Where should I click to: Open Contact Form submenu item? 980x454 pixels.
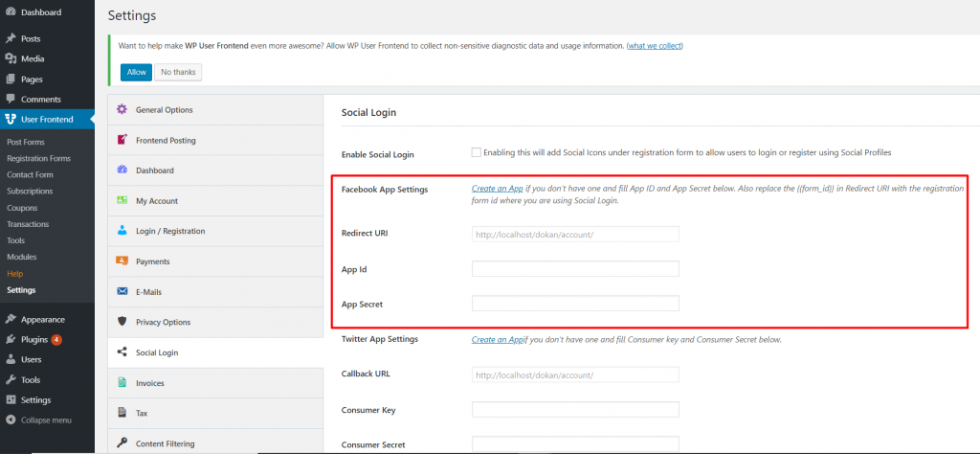tap(30, 174)
